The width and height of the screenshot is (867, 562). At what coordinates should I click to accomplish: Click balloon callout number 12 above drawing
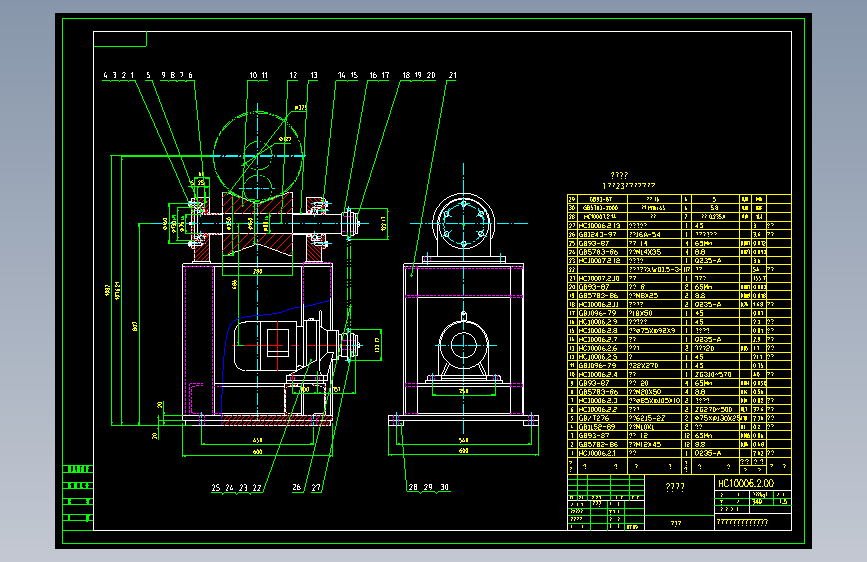point(293,75)
